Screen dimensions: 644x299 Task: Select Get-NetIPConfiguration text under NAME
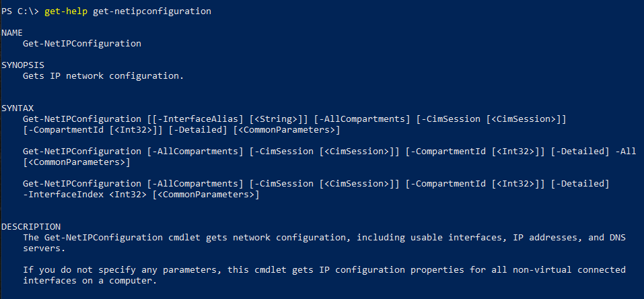[81, 43]
